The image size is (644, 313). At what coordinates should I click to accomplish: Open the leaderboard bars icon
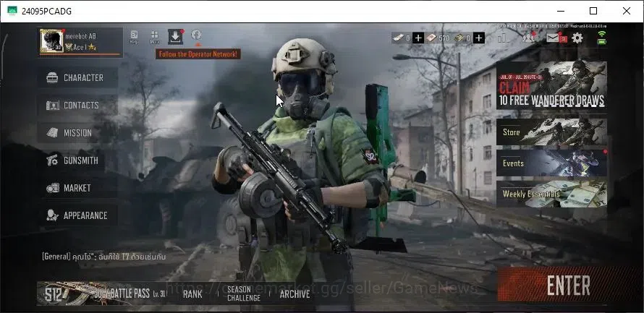[503, 38]
